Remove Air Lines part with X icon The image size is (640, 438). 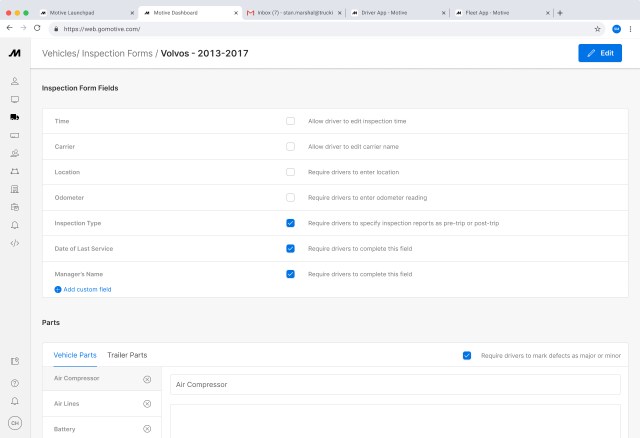pyautogui.click(x=147, y=404)
